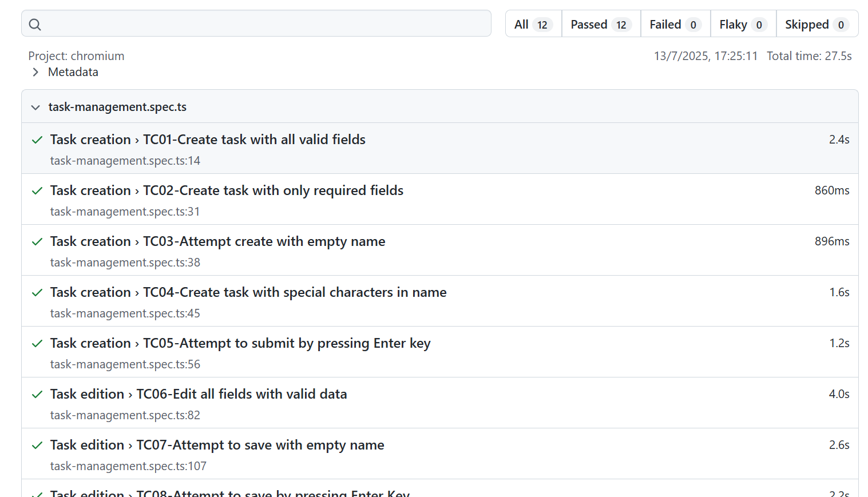This screenshot has width=868, height=497.
Task: Click the run date 13/7/2025, 17:25:11
Action: point(706,56)
